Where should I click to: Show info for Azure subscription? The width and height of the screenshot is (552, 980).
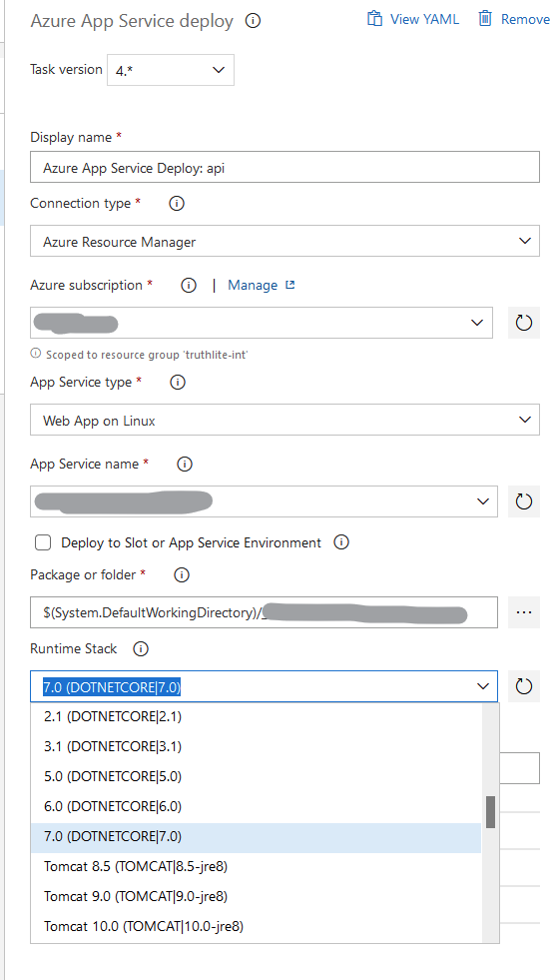pyautogui.click(x=189, y=286)
